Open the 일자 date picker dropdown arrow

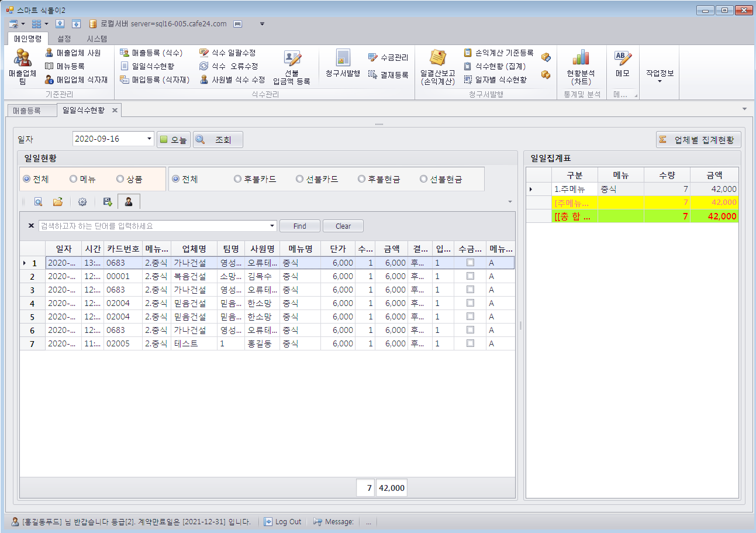pyautogui.click(x=150, y=139)
